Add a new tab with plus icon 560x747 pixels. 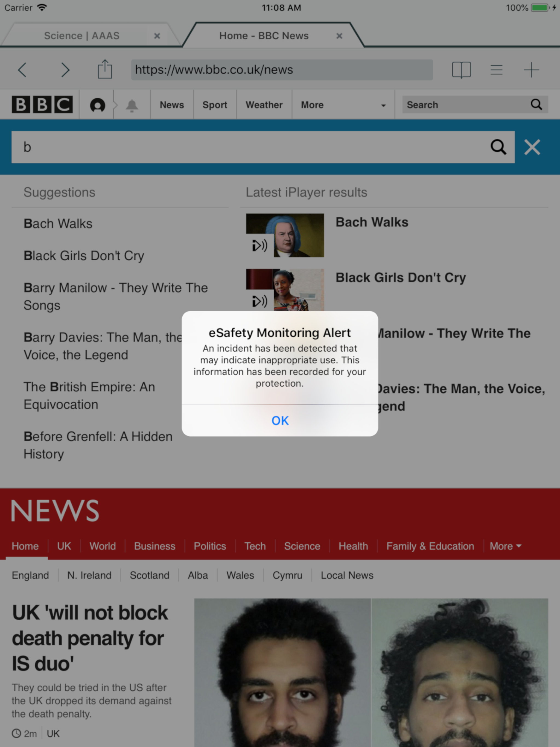click(x=531, y=70)
